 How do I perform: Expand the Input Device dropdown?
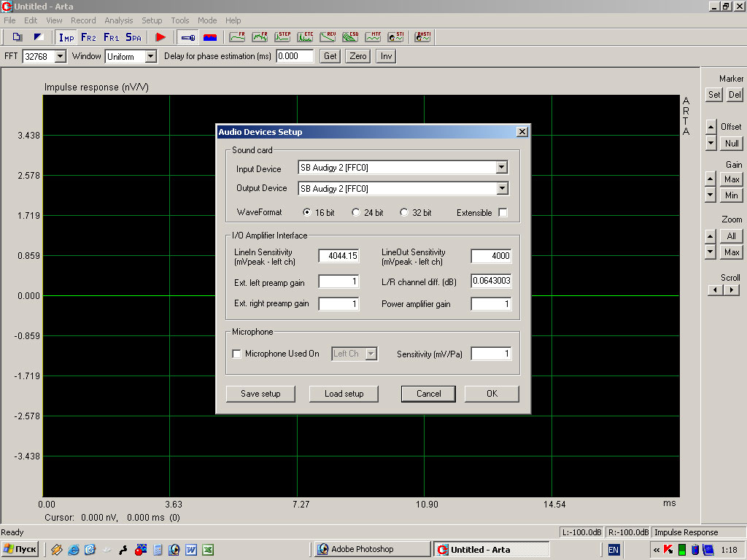501,168
